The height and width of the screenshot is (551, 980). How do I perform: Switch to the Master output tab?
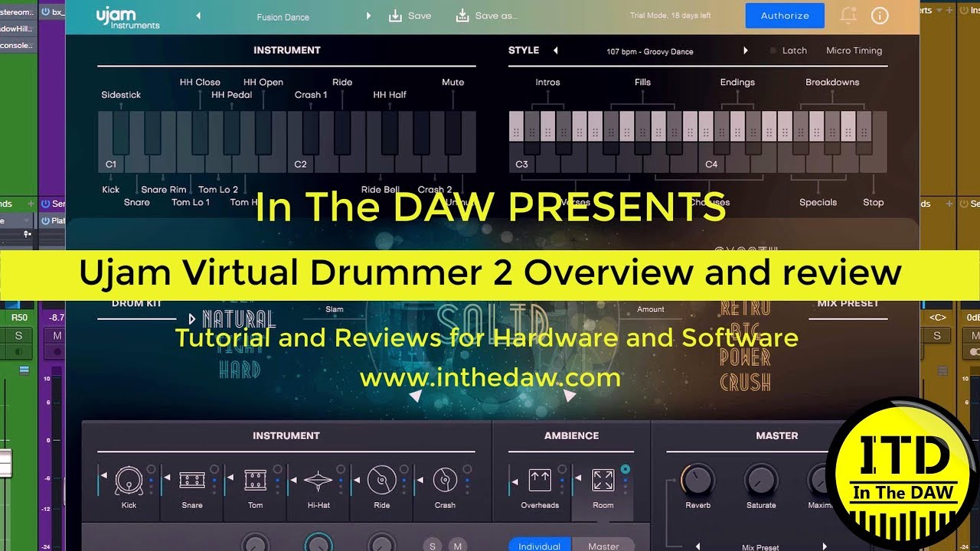[603, 545]
